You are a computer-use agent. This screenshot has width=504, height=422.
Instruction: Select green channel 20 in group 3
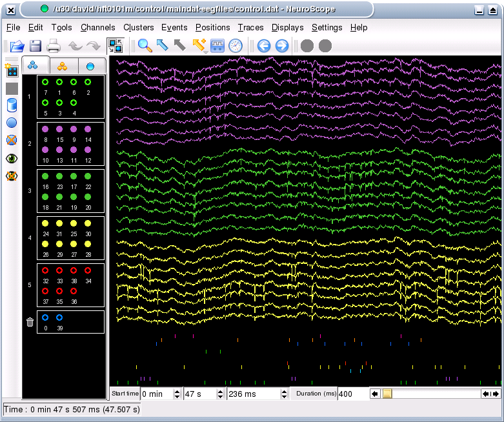point(88,197)
